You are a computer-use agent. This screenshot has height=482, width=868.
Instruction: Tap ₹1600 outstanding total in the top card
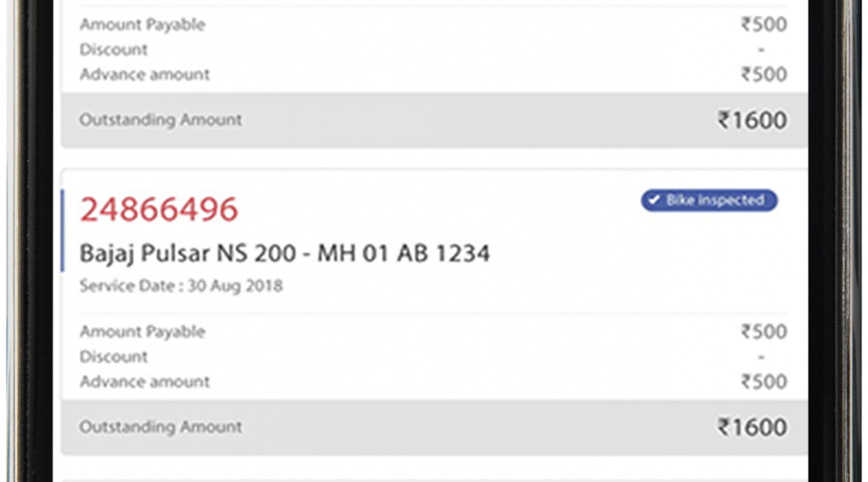point(753,120)
